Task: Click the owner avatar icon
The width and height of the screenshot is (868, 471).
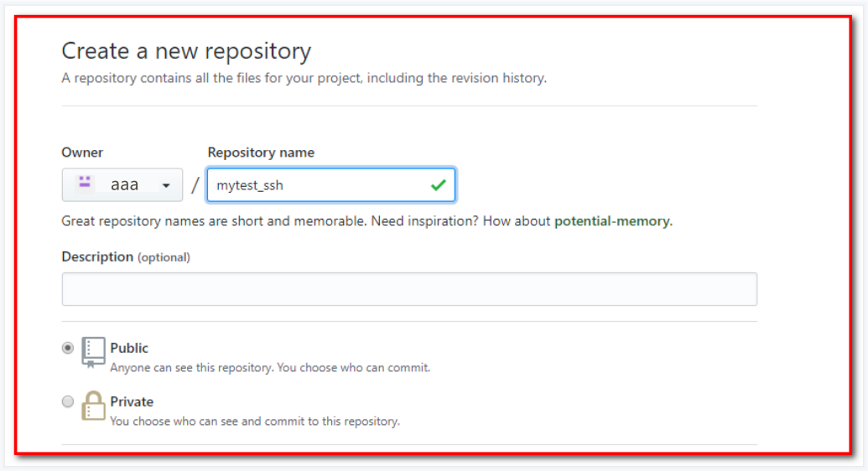Action: (x=84, y=182)
